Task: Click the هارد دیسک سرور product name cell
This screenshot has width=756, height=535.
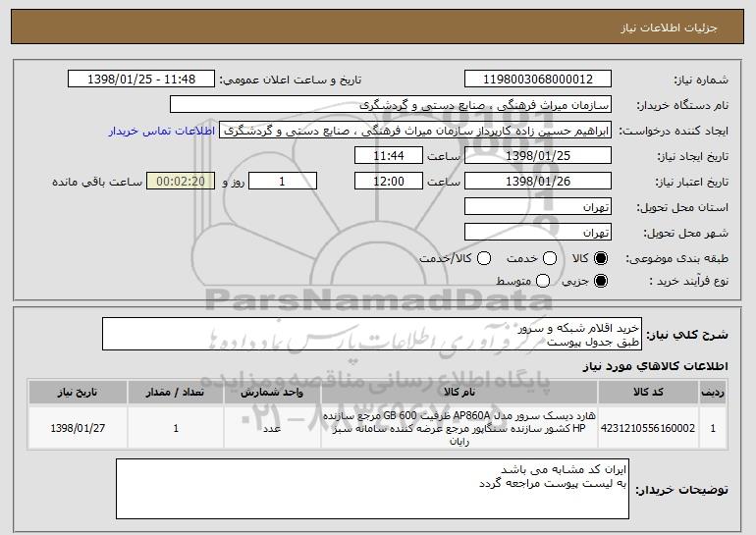Action: click(459, 428)
